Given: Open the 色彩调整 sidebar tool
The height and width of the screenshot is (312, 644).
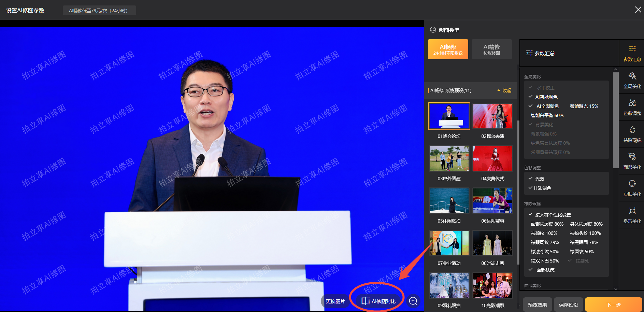Looking at the screenshot, I should [632, 107].
